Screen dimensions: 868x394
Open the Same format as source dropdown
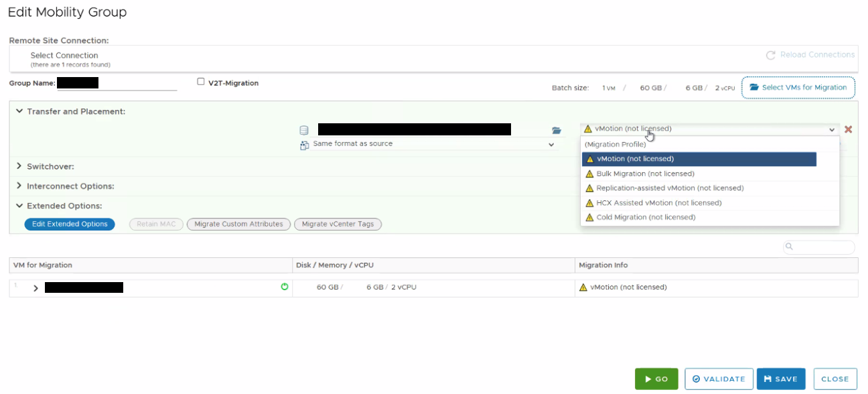[432, 144]
